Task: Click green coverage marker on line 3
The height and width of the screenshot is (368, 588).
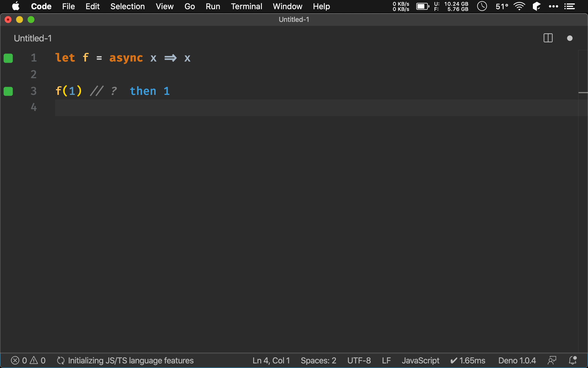Action: [8, 91]
